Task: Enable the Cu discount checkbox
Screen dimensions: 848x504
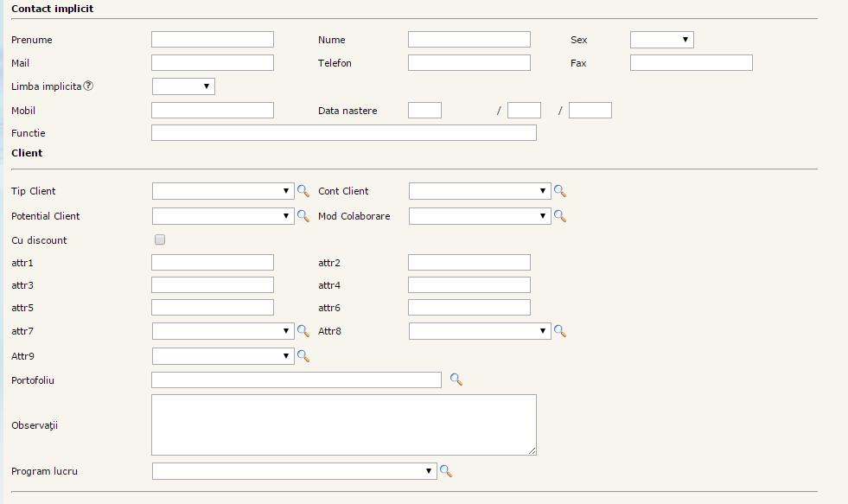Action: click(159, 240)
